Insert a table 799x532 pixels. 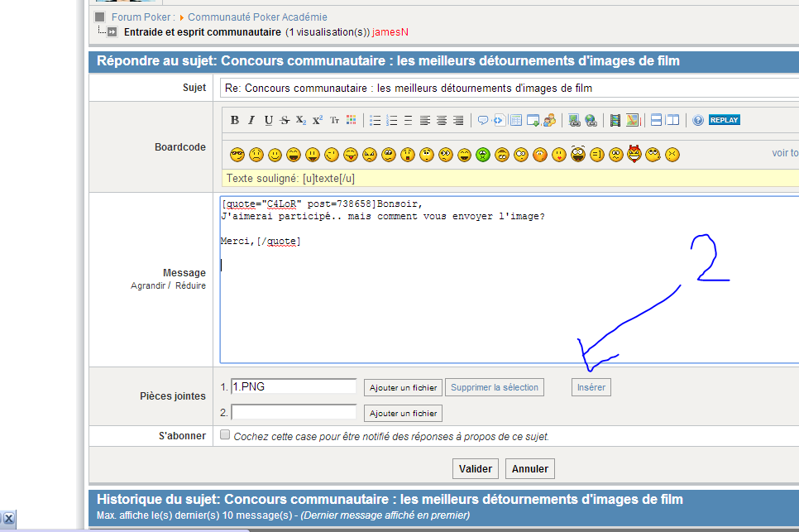515,120
